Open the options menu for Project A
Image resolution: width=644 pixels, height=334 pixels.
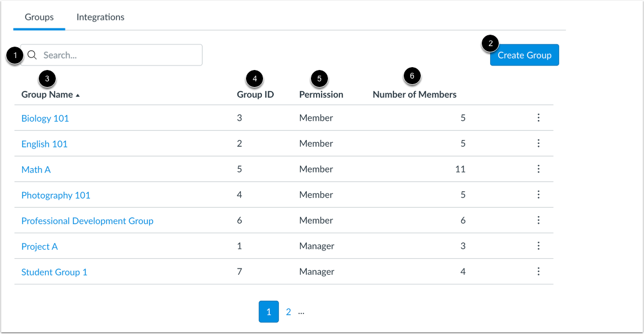pos(539,246)
